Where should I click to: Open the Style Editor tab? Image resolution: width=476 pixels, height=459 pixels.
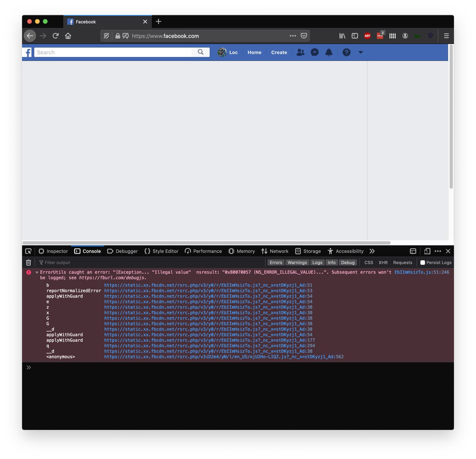tap(161, 251)
